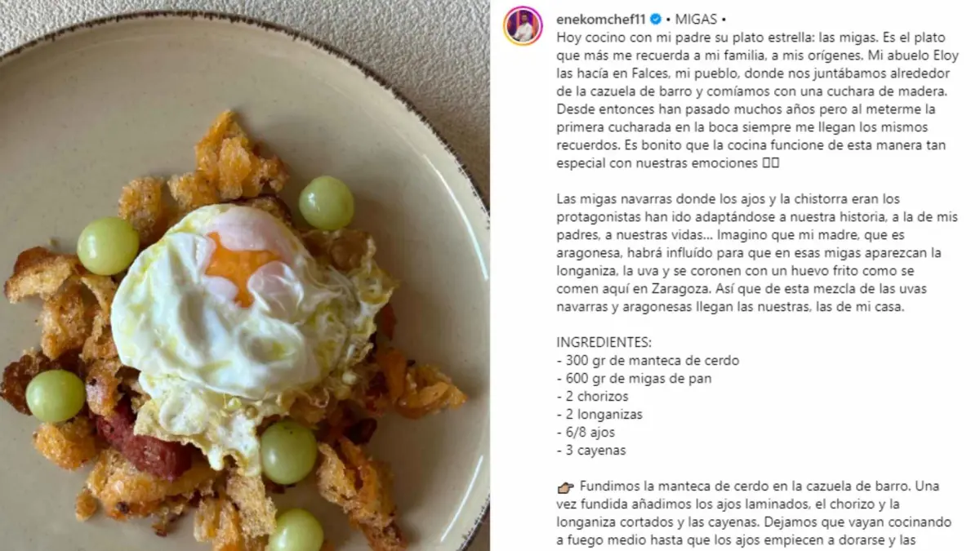
Task: Select the "300 gr de manteca de cerdo" line
Action: pyautogui.click(x=648, y=360)
